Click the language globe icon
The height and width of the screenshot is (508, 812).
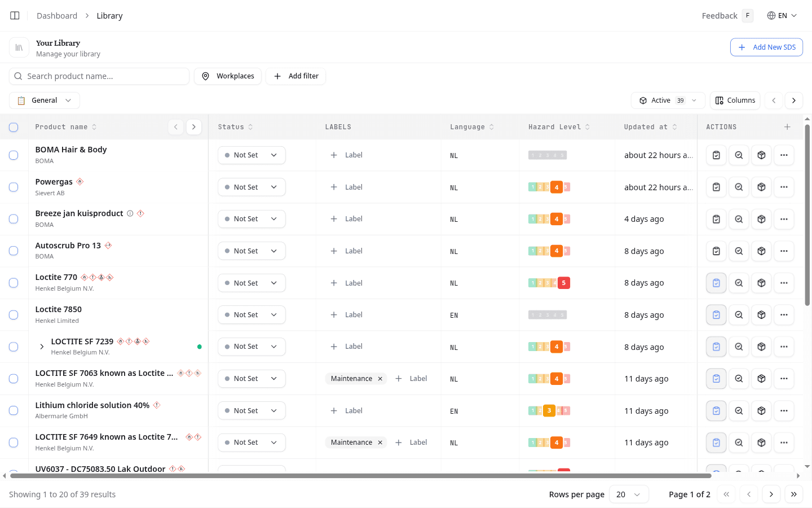point(771,16)
